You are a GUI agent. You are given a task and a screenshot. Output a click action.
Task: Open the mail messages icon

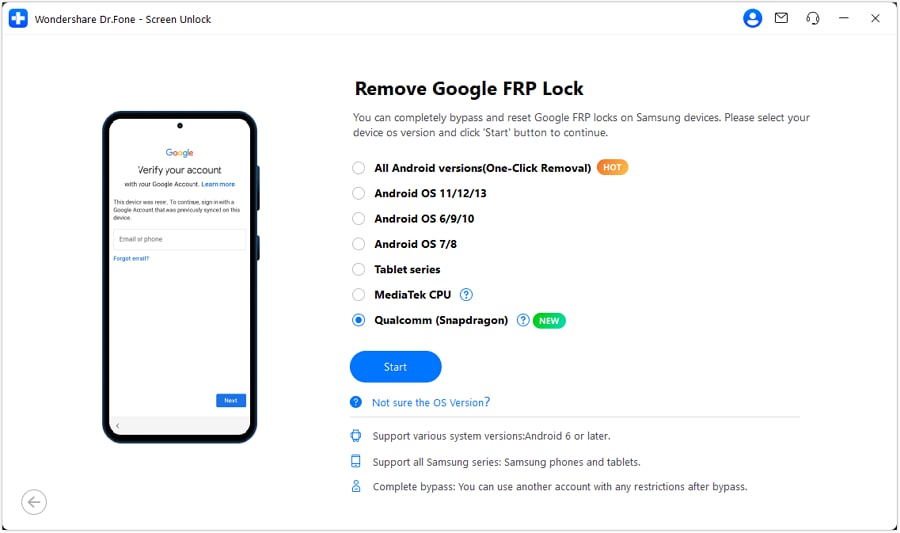pyautogui.click(x=781, y=18)
